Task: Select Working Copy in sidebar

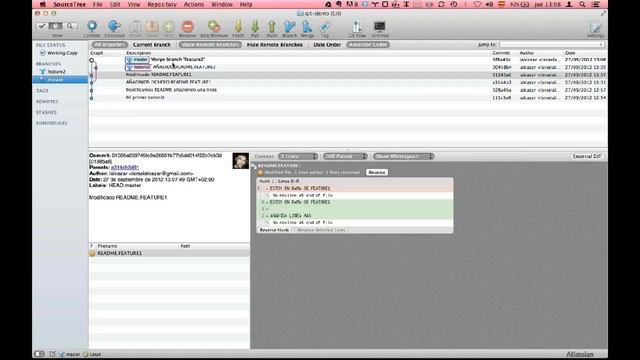Action: (x=62, y=53)
